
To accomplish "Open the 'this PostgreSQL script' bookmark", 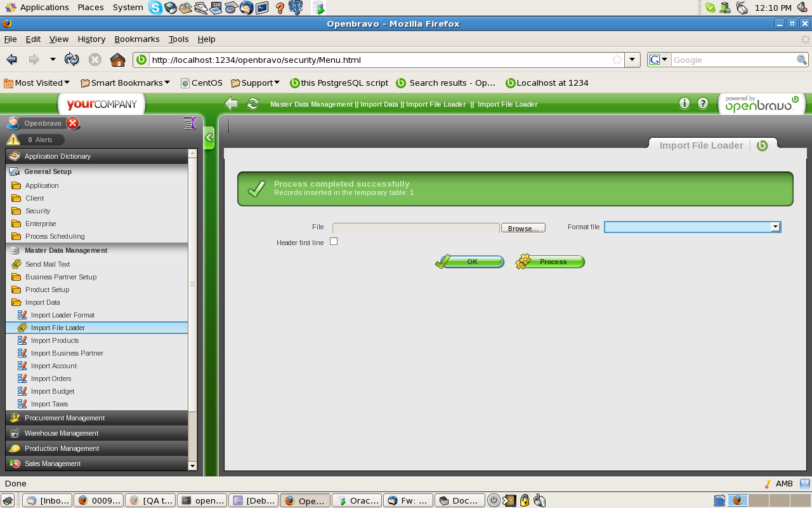I will click(x=339, y=83).
